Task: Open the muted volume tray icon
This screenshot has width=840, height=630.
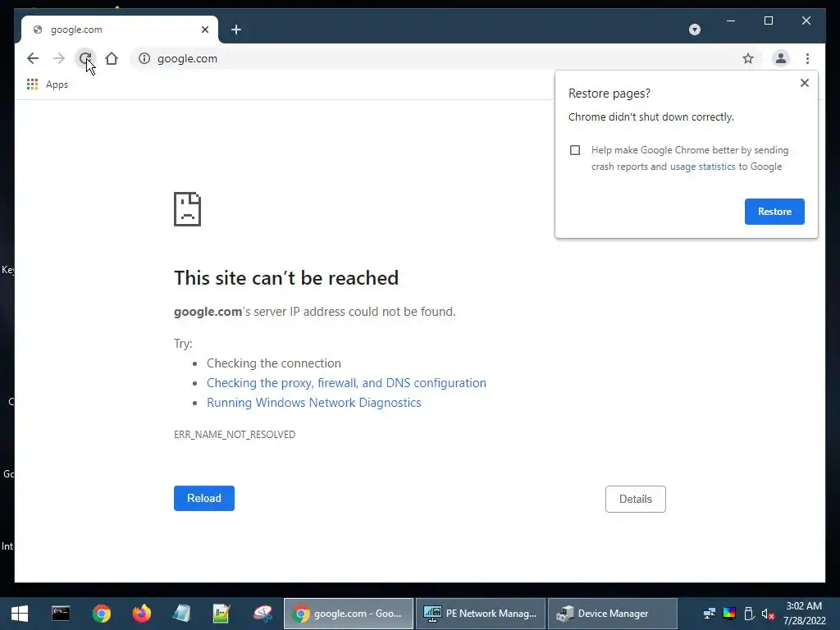Action: [768, 614]
